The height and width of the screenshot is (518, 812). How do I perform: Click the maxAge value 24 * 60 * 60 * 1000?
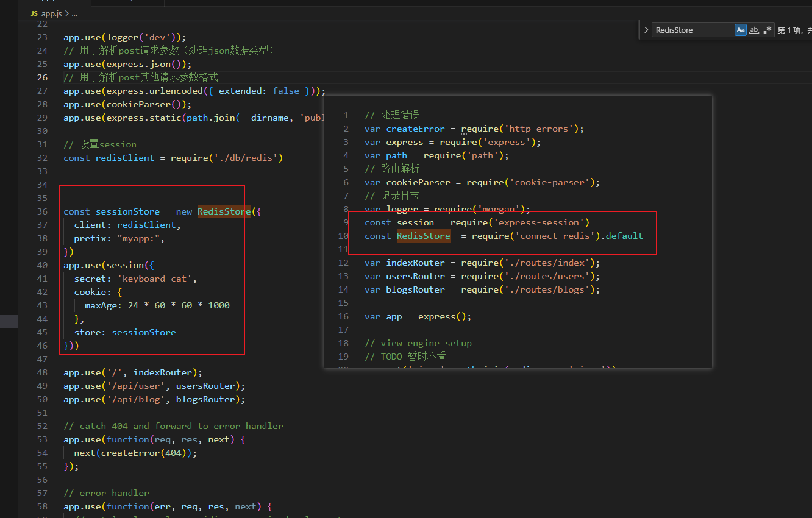[179, 305]
